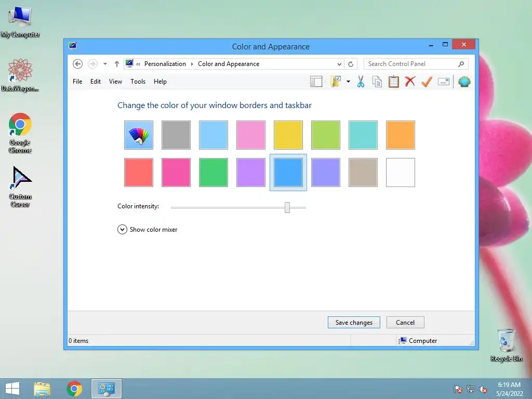The width and height of the screenshot is (532, 399).
Task: Select Google Chrome desktop shortcut
Action: click(20, 133)
